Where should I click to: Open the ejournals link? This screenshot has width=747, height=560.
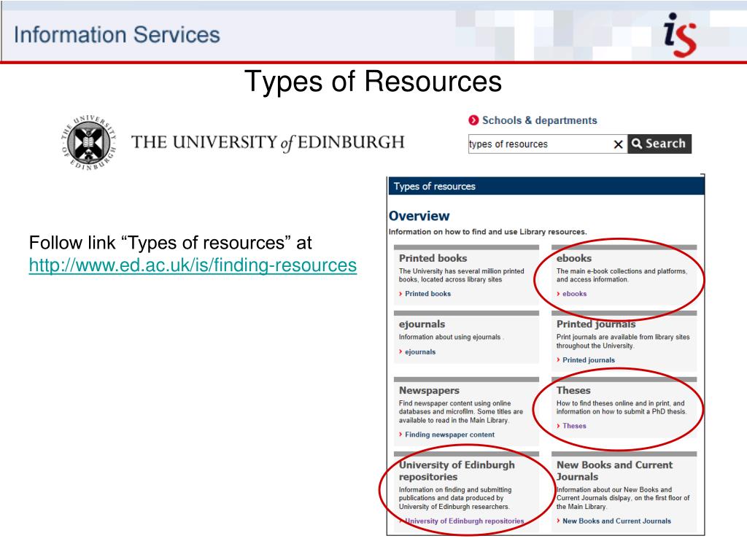(420, 352)
